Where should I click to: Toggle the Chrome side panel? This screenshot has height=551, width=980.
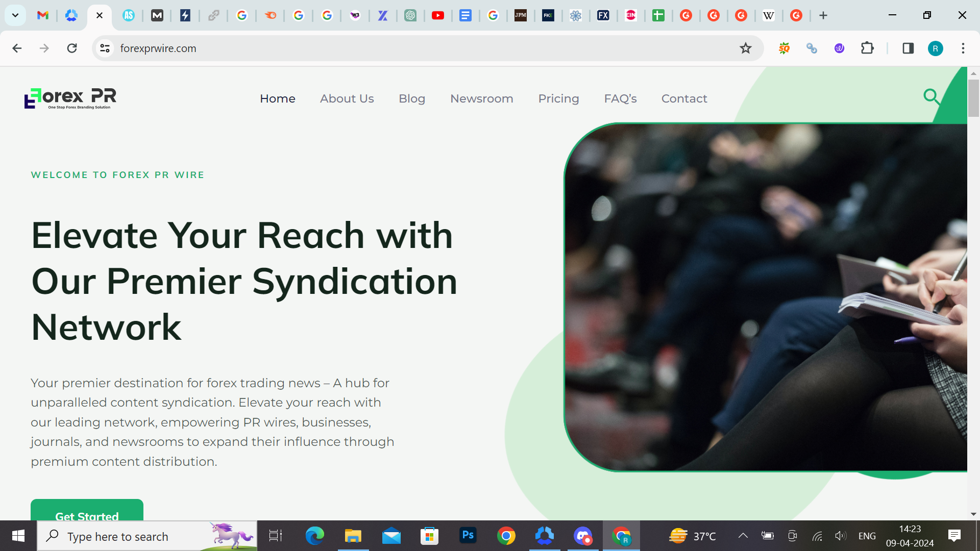(908, 48)
